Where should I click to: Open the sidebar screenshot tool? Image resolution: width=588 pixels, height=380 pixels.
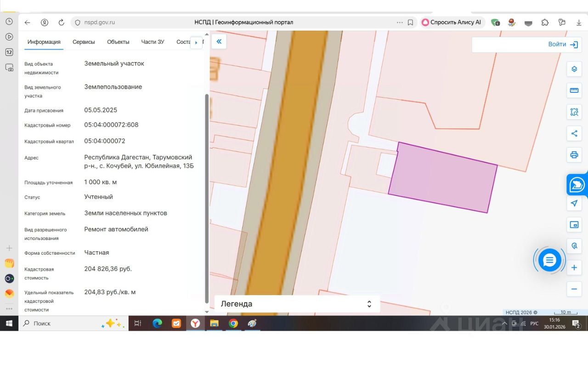pos(9,68)
